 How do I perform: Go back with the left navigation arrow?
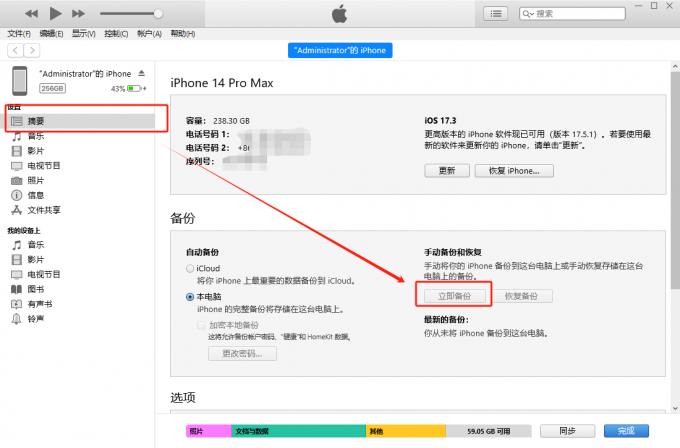[15, 50]
